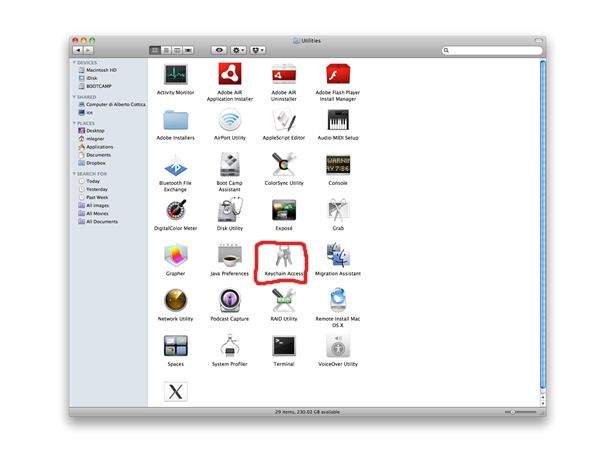Viewport: 600px width, 450px height.
Task: Switch to column view mode
Action: (177, 50)
